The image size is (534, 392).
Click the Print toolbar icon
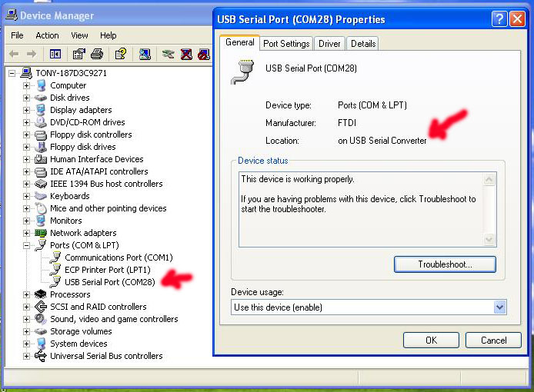click(x=97, y=54)
